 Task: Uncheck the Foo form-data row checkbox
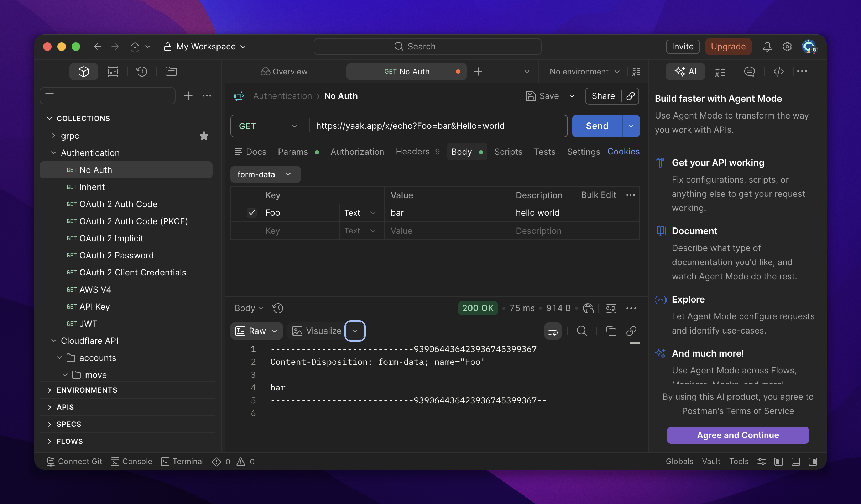[252, 212]
